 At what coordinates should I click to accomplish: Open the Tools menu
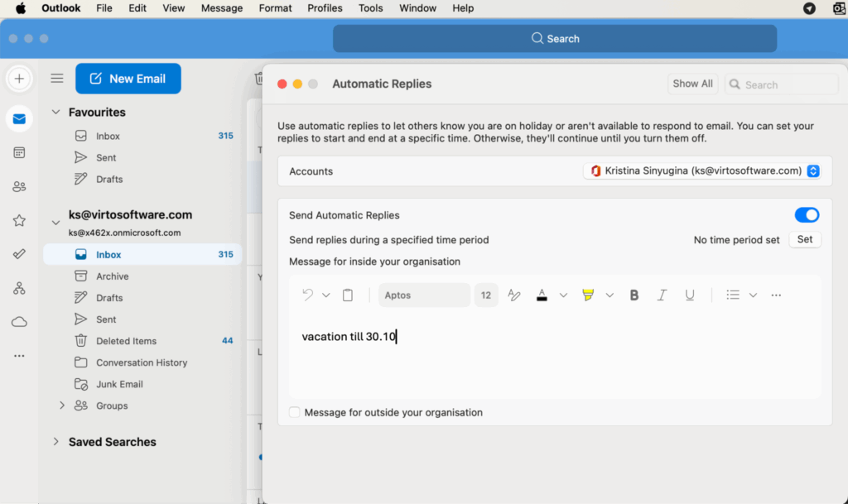[370, 8]
